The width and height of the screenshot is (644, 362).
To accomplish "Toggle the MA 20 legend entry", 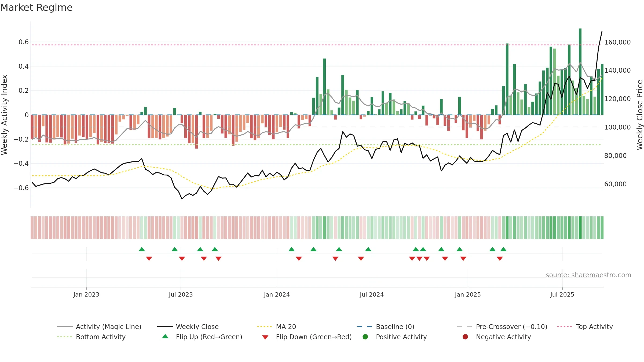I will pyautogui.click(x=276, y=327).
